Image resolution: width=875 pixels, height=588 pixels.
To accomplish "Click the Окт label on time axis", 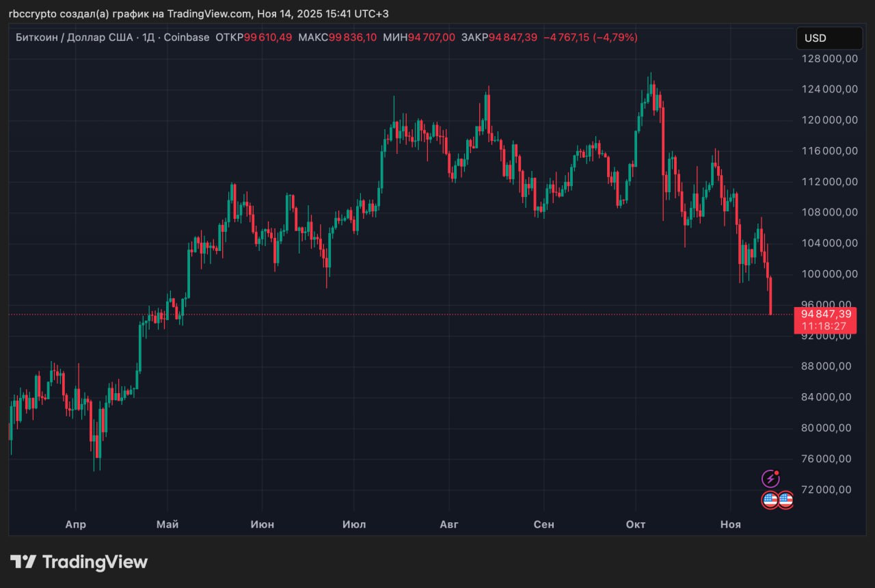I will tap(636, 524).
